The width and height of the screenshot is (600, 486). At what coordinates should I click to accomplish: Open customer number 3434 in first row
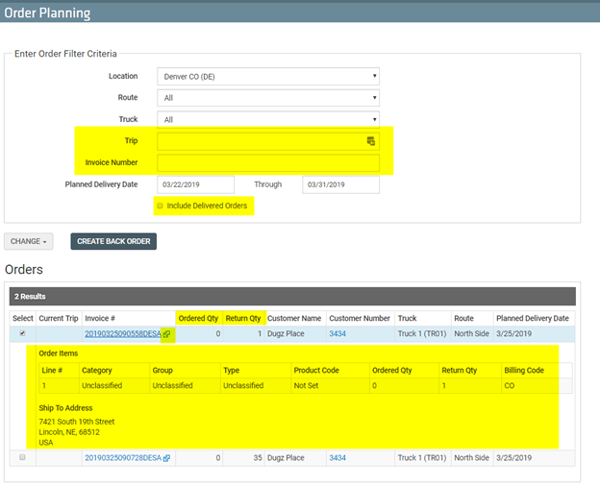pyautogui.click(x=338, y=334)
